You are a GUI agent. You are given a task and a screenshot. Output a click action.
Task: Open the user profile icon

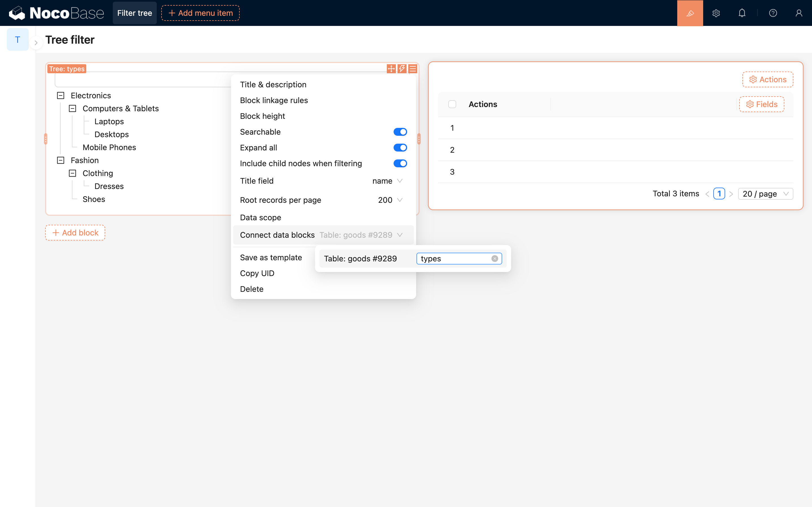pyautogui.click(x=799, y=13)
